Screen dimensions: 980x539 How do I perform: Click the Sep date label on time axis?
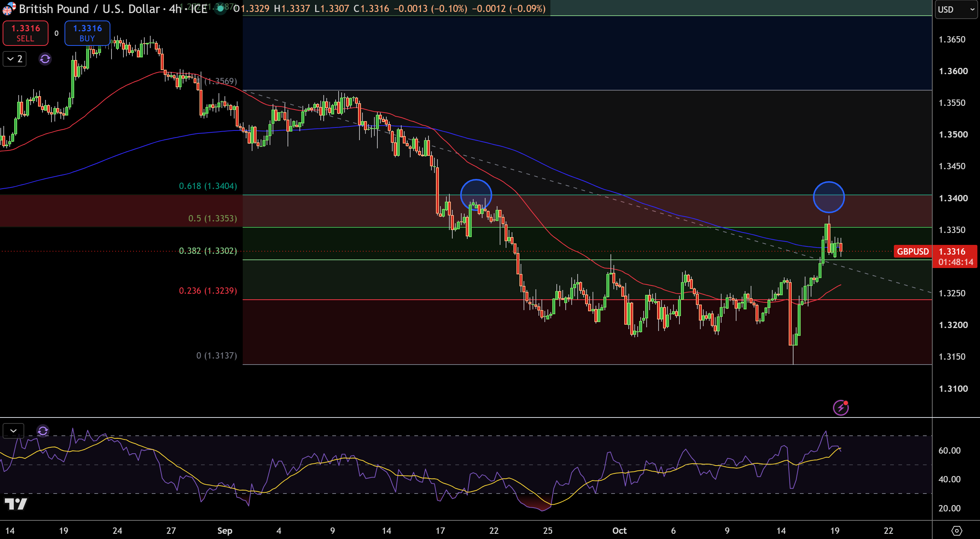[x=224, y=531]
